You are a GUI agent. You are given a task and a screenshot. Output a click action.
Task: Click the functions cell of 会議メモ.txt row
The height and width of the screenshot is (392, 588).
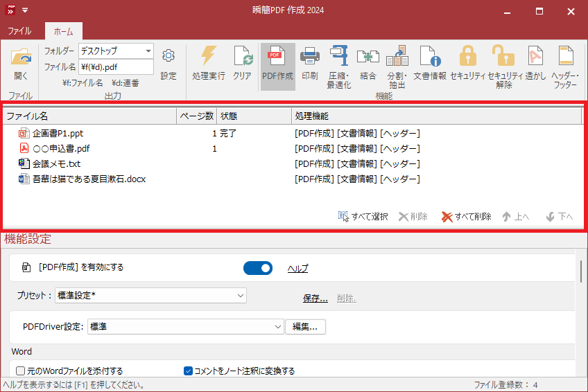(357, 164)
